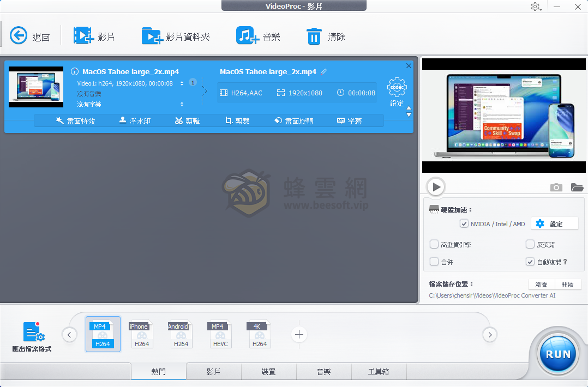Move the video item up in list
The image size is (588, 387).
click(x=409, y=108)
